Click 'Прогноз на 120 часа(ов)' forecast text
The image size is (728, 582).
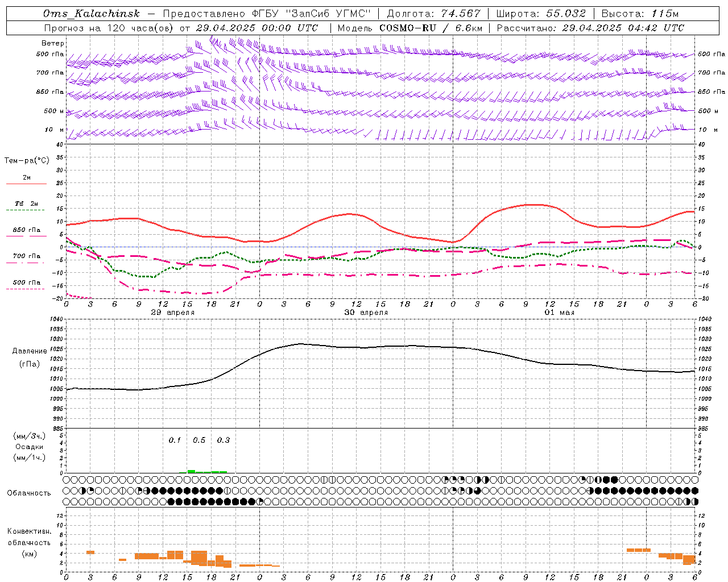coord(110,28)
